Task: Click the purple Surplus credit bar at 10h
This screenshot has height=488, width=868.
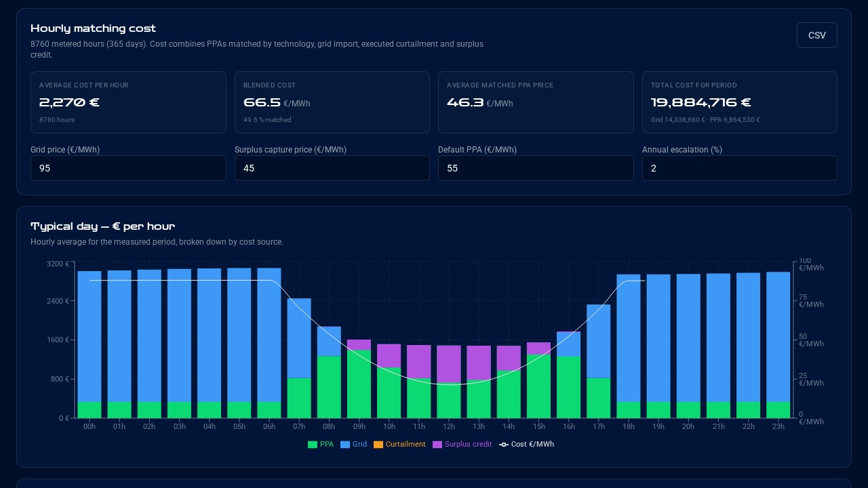Action: click(x=389, y=356)
